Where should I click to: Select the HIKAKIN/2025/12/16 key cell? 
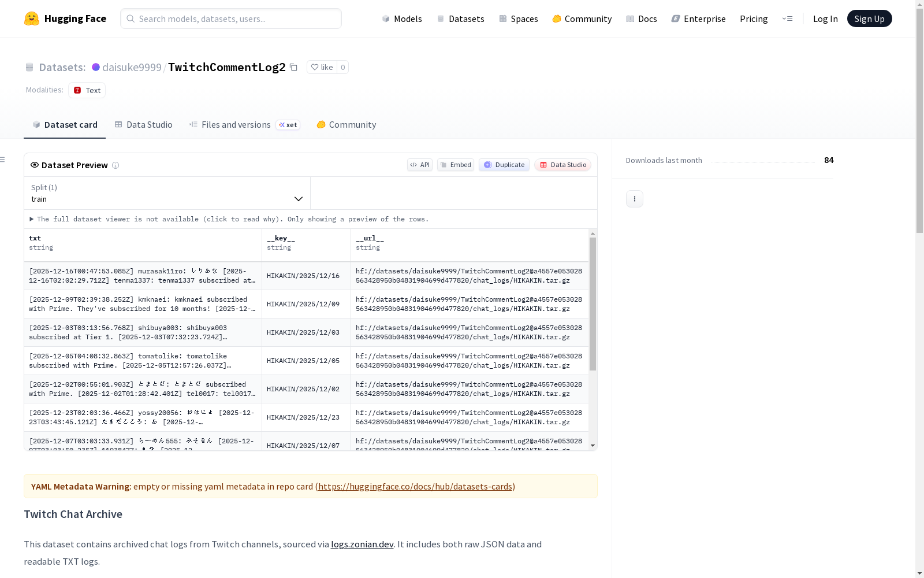pyautogui.click(x=306, y=276)
